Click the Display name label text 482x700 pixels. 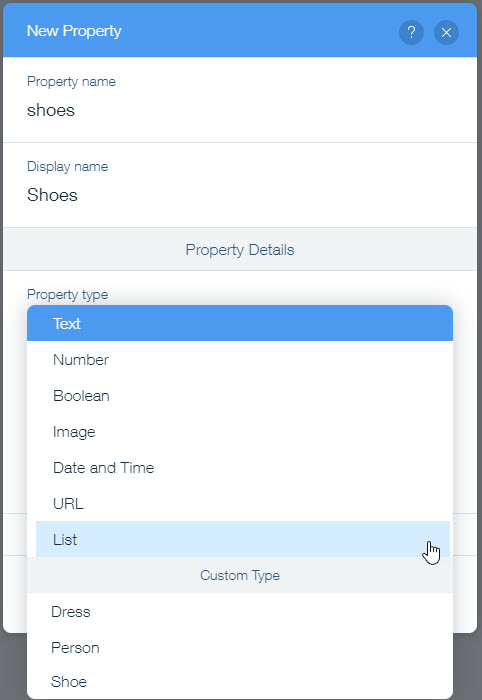67,167
